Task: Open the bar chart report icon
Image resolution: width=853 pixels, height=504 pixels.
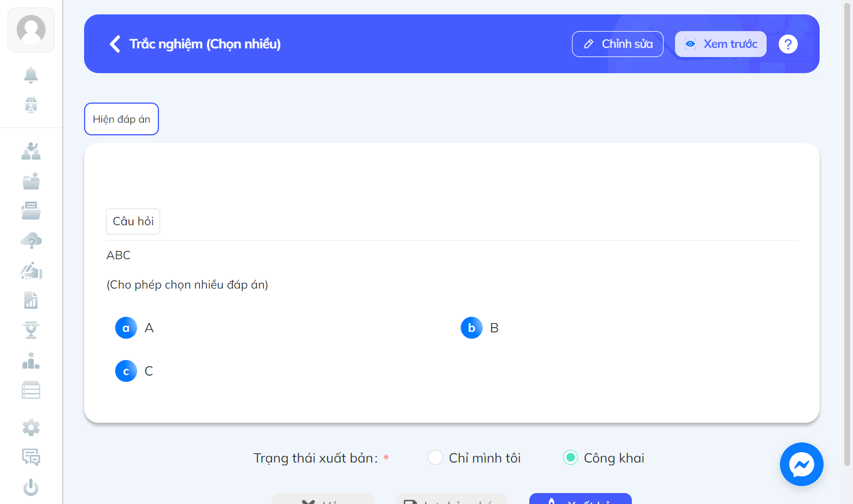Action: (31, 300)
